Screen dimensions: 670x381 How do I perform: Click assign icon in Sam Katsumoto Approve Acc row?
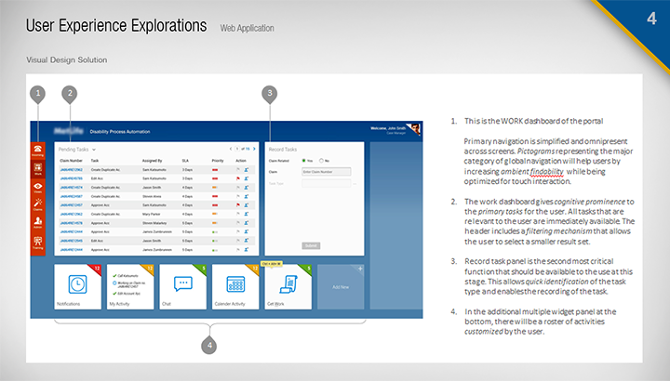tap(246, 205)
